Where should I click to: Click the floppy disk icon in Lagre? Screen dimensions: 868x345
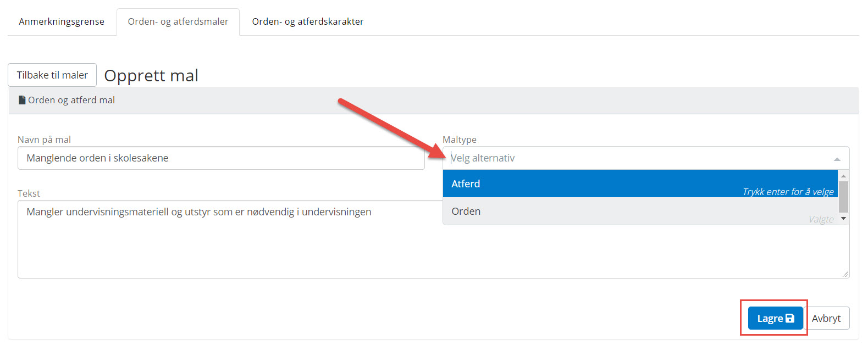pyautogui.click(x=790, y=318)
